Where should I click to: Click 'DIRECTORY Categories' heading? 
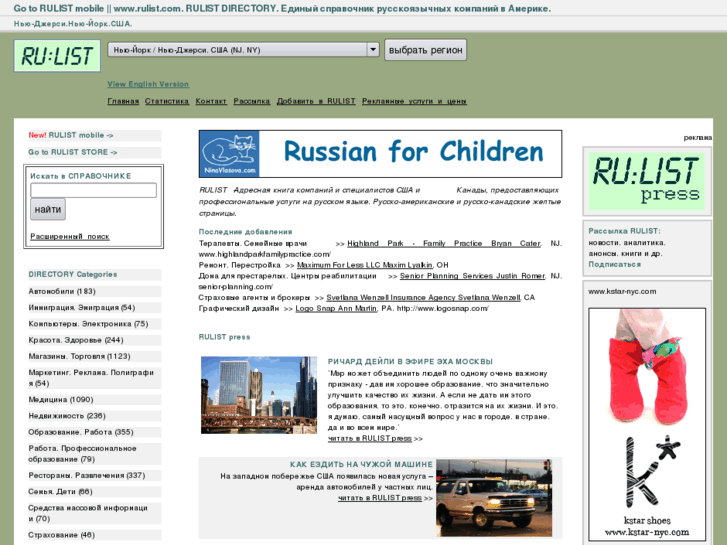coord(73,275)
